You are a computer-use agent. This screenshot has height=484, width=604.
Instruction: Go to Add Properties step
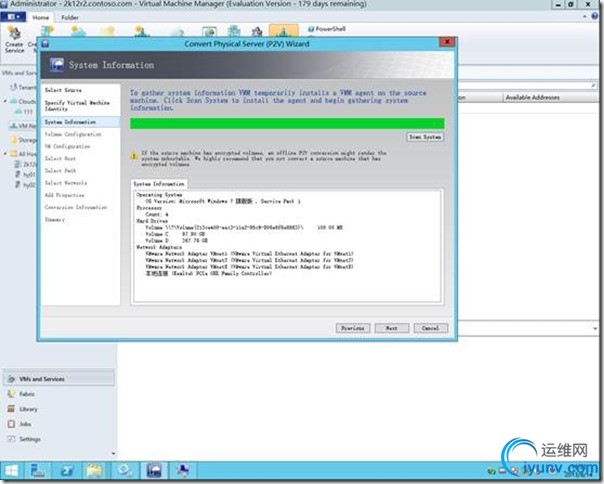click(x=64, y=195)
